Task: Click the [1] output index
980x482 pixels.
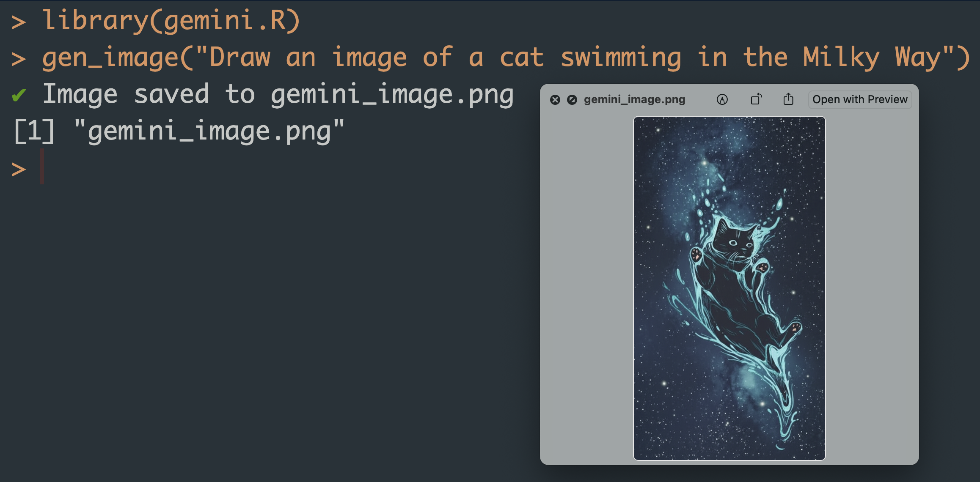Action: click(34, 131)
